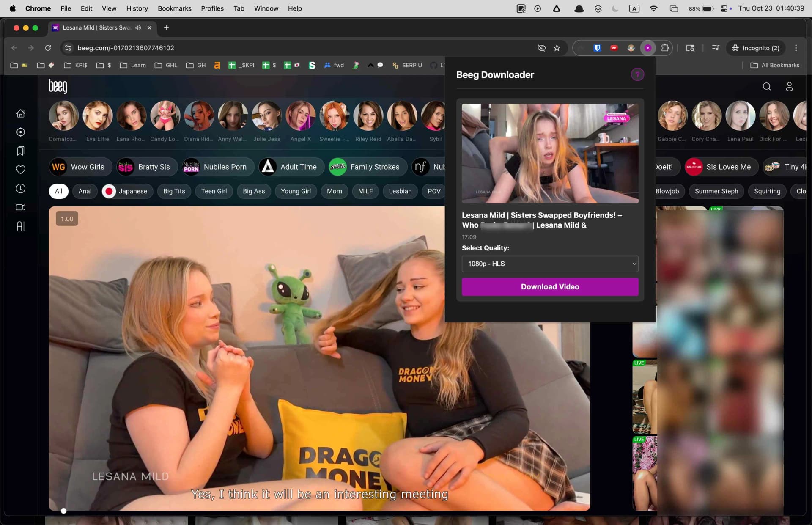812x525 pixels.
Task: Expand the Learn bookmarks folder
Action: (x=132, y=65)
